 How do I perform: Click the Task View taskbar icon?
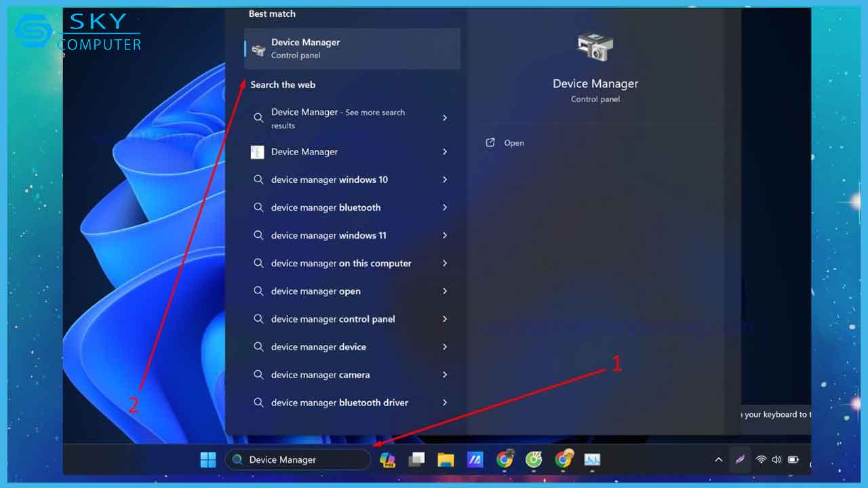[x=416, y=460]
